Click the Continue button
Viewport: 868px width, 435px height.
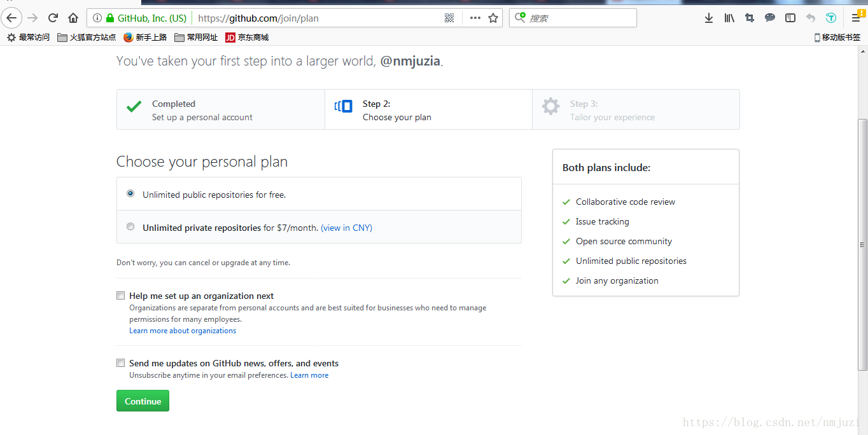(143, 401)
